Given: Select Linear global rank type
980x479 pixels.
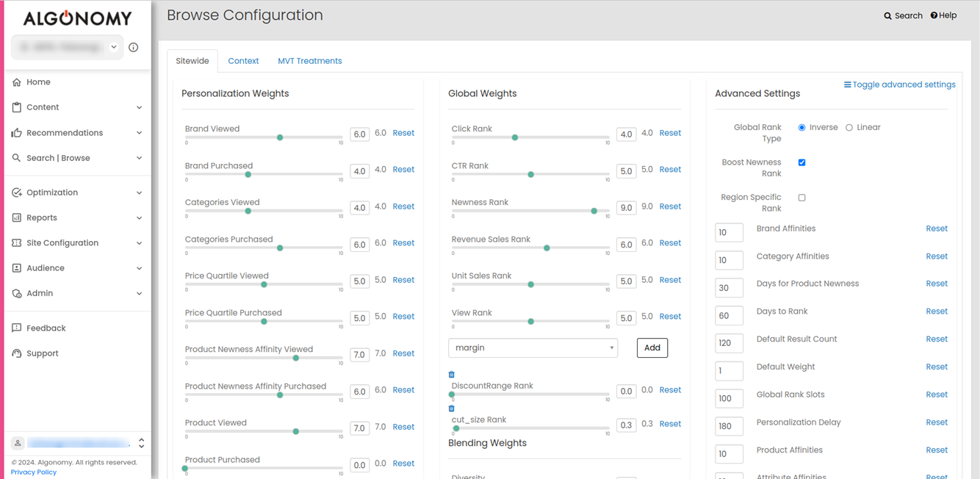Looking at the screenshot, I should coord(849,128).
